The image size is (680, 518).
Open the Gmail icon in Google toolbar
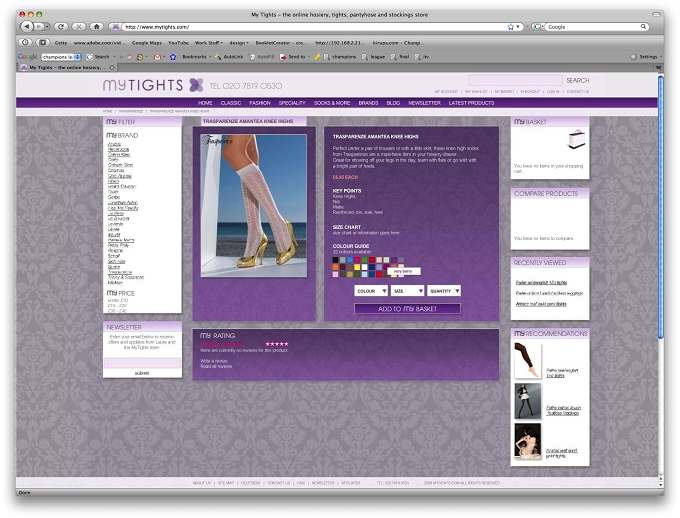[157, 57]
